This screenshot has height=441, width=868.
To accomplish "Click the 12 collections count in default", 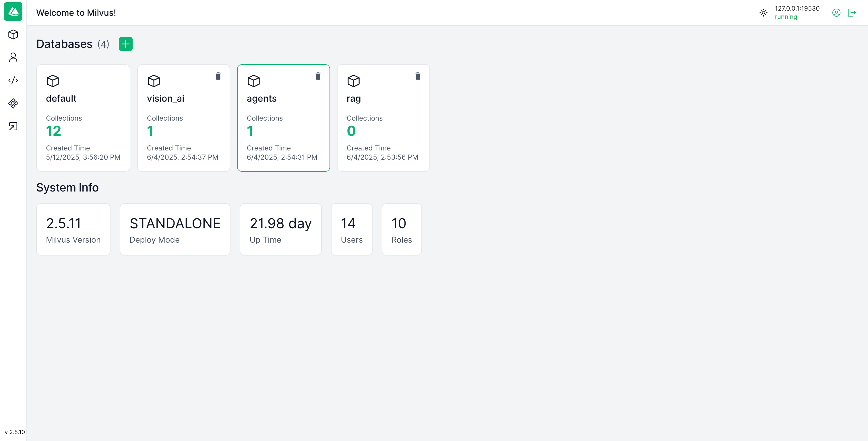I will pos(54,131).
